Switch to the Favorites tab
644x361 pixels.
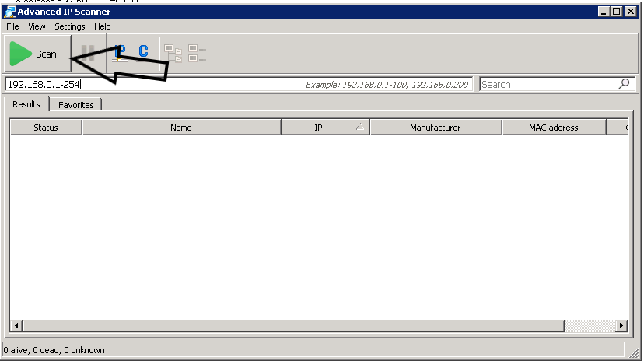pos(76,105)
